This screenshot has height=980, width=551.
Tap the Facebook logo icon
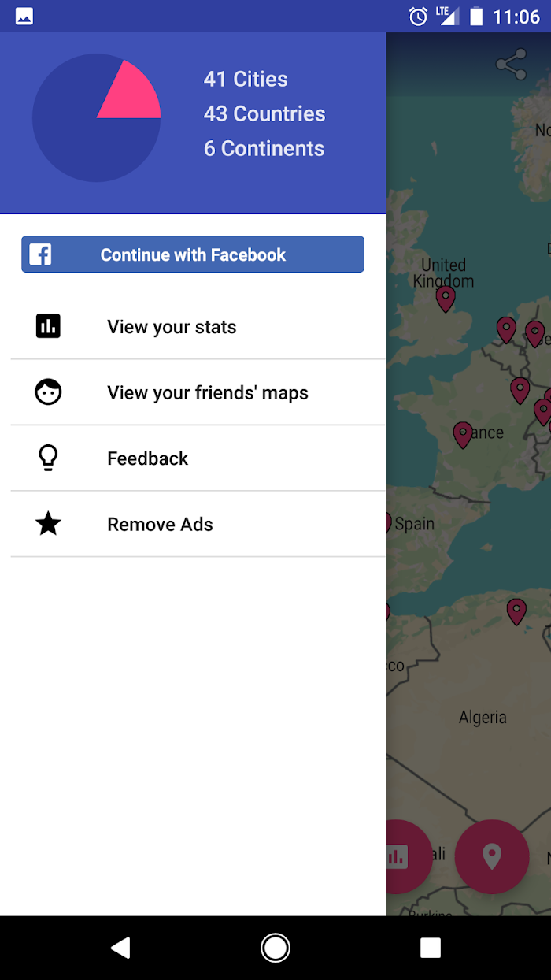[40, 254]
